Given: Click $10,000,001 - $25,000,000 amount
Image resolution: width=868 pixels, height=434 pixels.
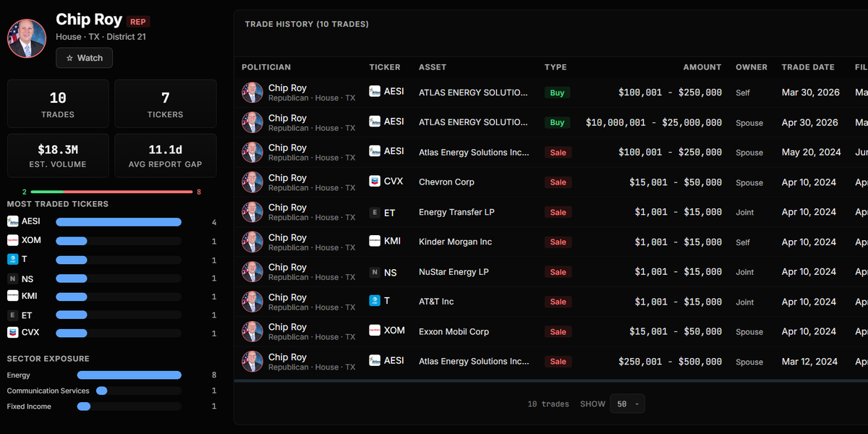Looking at the screenshot, I should tap(654, 123).
